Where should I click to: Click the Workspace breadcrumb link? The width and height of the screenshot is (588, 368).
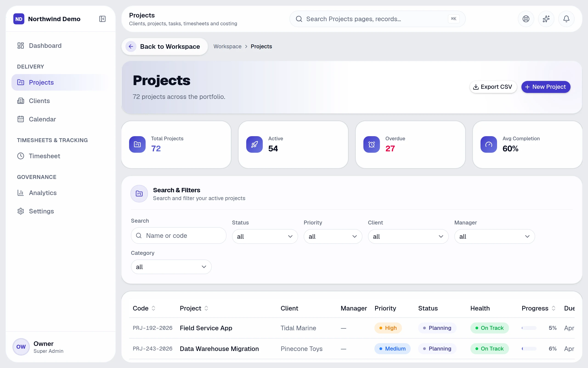coord(227,46)
